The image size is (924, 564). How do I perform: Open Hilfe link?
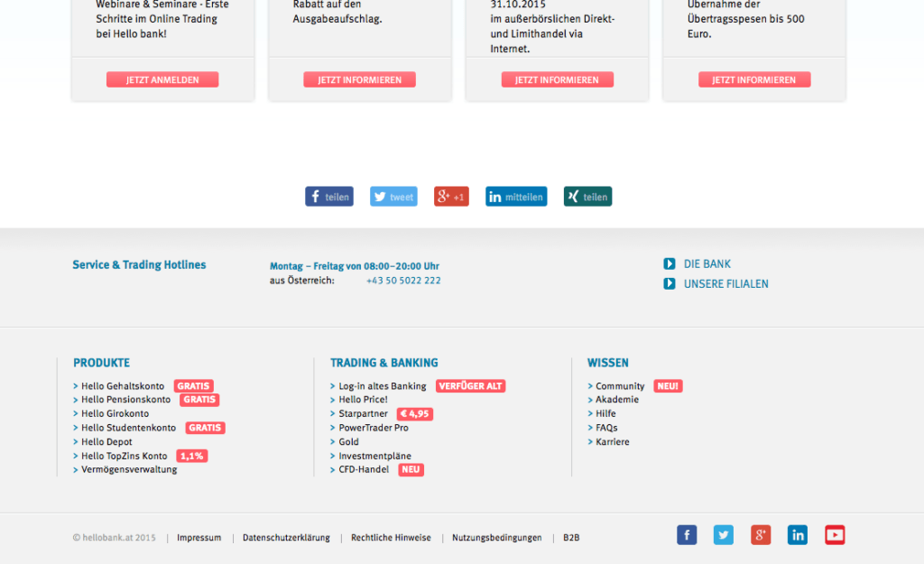[x=605, y=413]
